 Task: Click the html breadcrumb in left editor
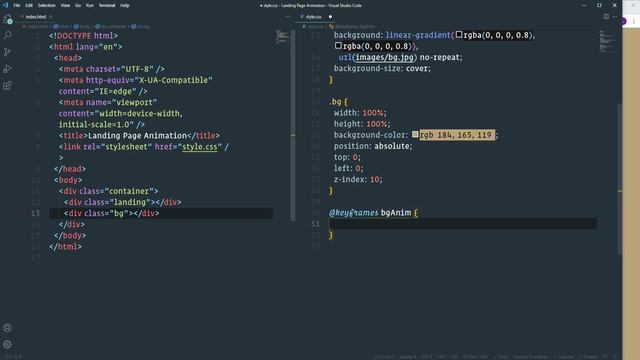(62, 27)
